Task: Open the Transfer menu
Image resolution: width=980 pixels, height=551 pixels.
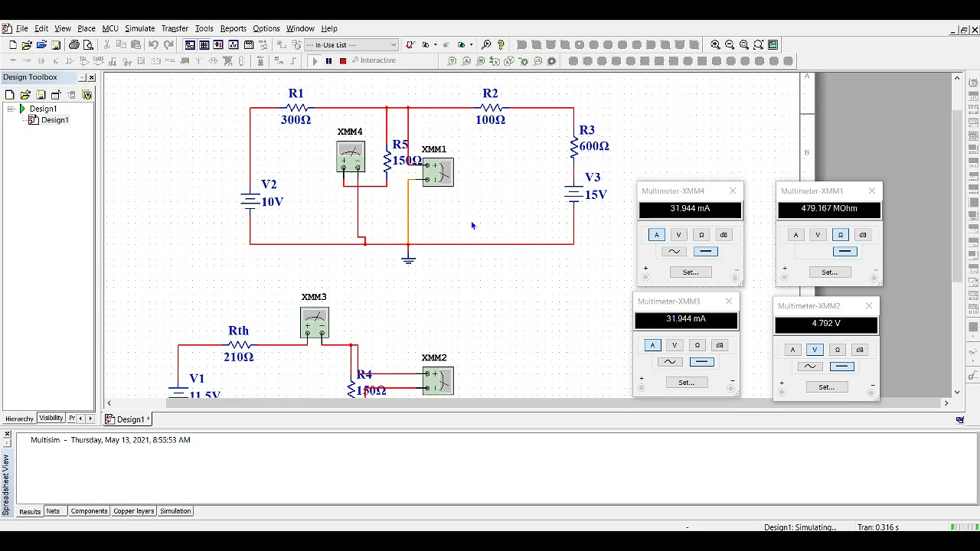Action: point(175,28)
